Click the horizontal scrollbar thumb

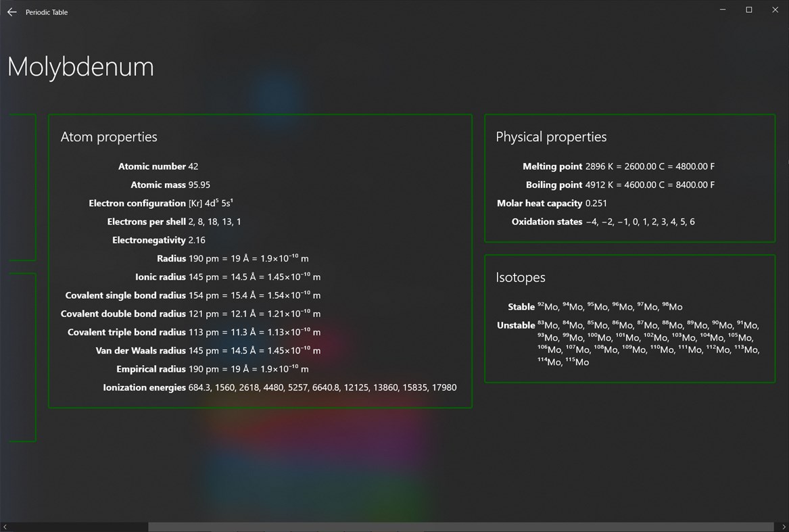click(460, 527)
